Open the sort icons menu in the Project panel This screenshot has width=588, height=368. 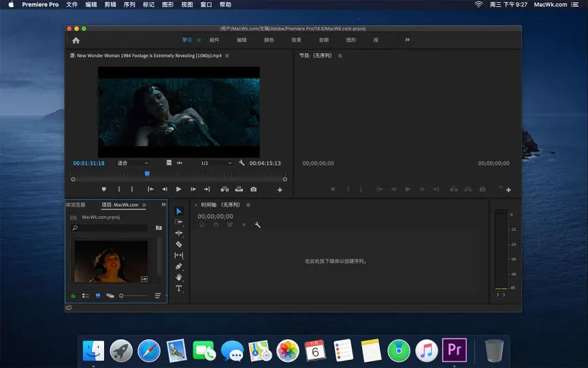[x=158, y=296]
